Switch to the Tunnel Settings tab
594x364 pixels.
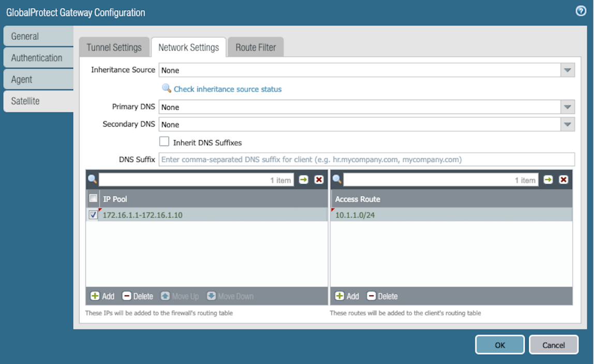click(114, 47)
